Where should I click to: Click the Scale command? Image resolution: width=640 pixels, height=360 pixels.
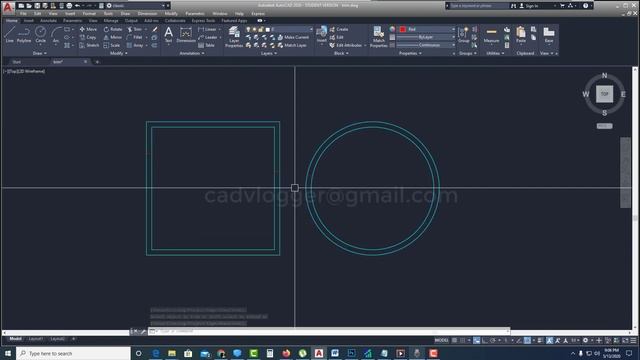pyautogui.click(x=111, y=45)
